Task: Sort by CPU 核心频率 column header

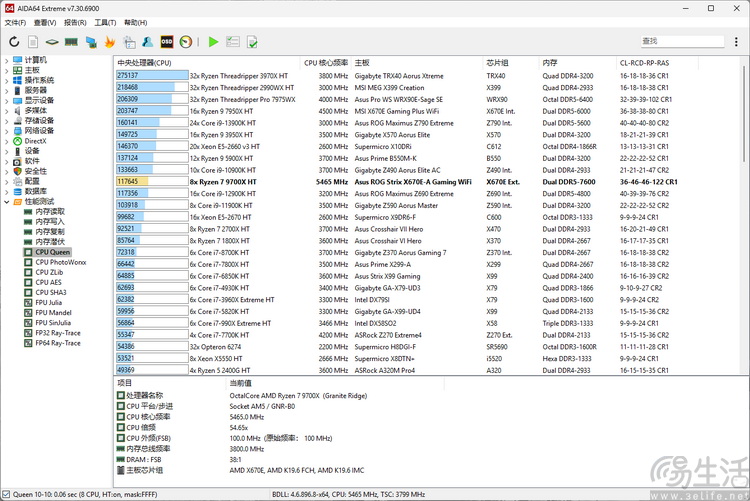Action: point(325,62)
